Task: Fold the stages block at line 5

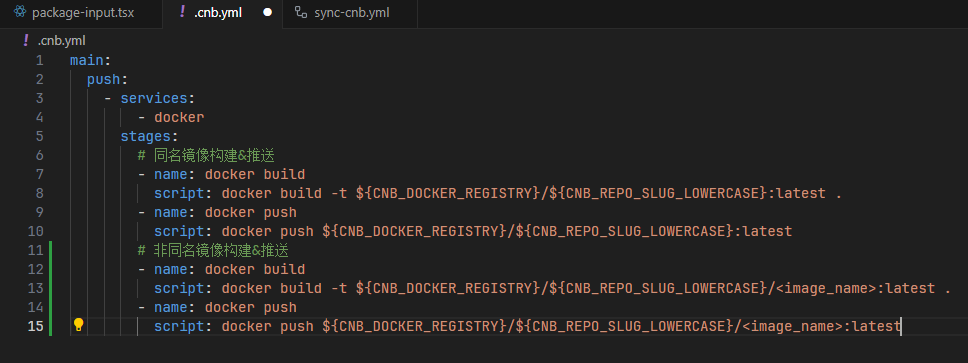Action: click(149, 136)
